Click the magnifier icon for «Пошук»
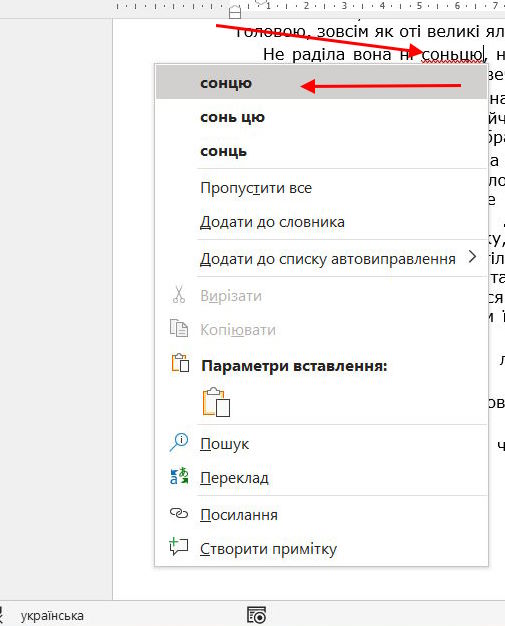This screenshot has width=505, height=626. tap(179, 442)
